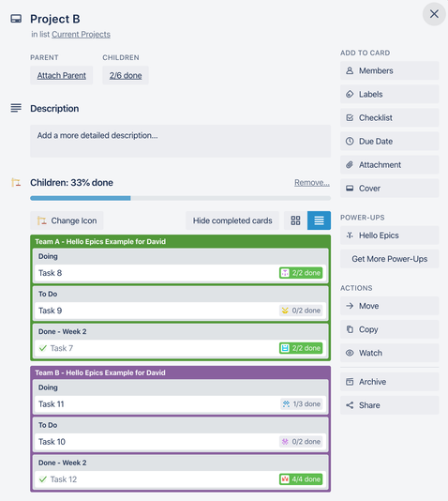Screen dimensions: 448x501
Task: Click Done - Week 2 heading under Team A
Action: click(x=63, y=332)
